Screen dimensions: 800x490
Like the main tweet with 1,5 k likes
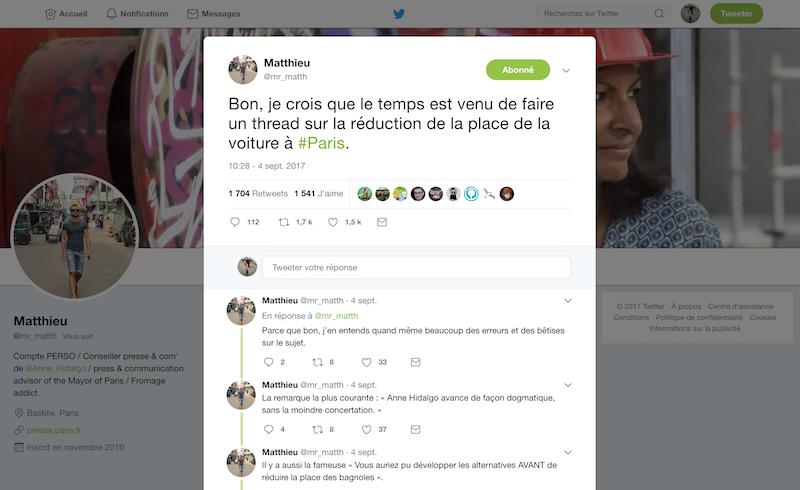333,222
